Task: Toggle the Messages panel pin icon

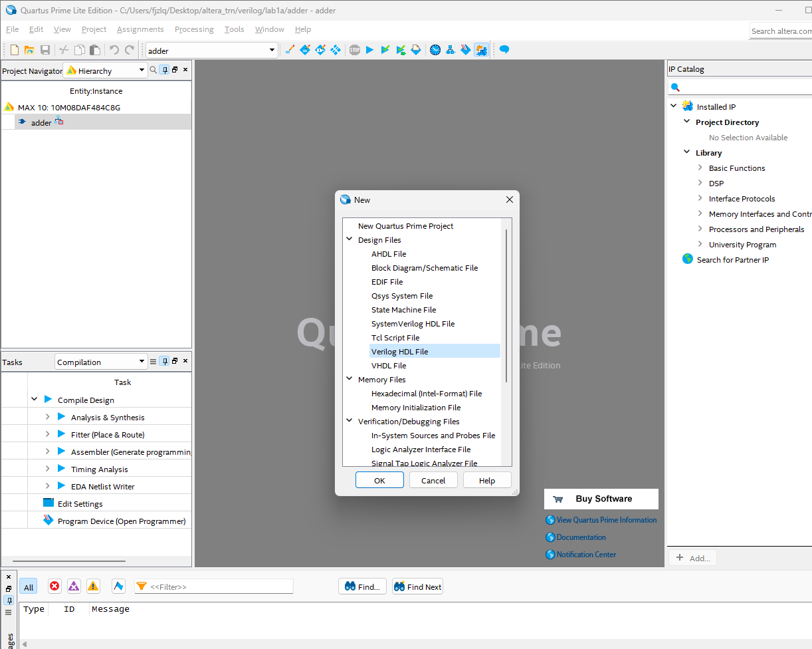Action: [x=9, y=600]
